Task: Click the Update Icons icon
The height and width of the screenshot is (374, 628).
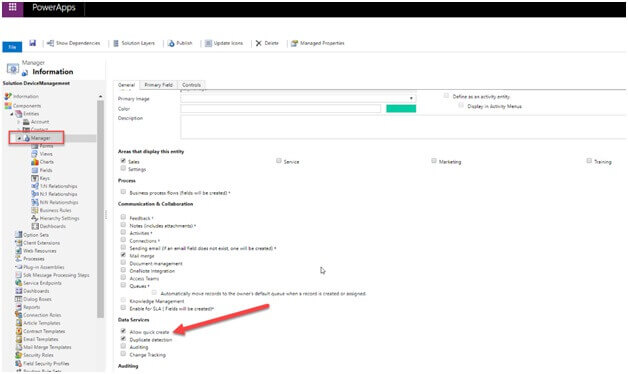Action: pyautogui.click(x=208, y=43)
